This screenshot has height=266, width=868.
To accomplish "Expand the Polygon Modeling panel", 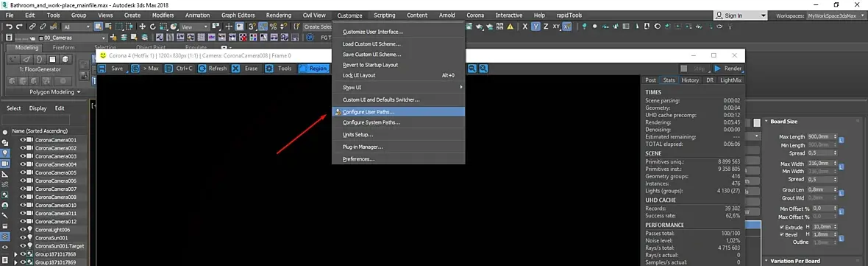I will pos(55,91).
